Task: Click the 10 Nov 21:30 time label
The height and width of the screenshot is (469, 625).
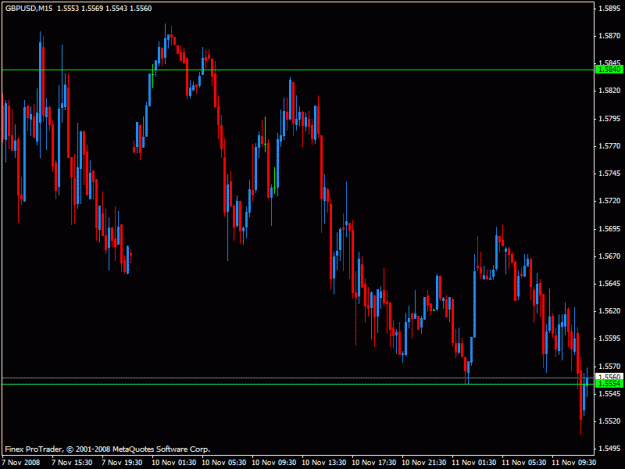Action: (424, 462)
